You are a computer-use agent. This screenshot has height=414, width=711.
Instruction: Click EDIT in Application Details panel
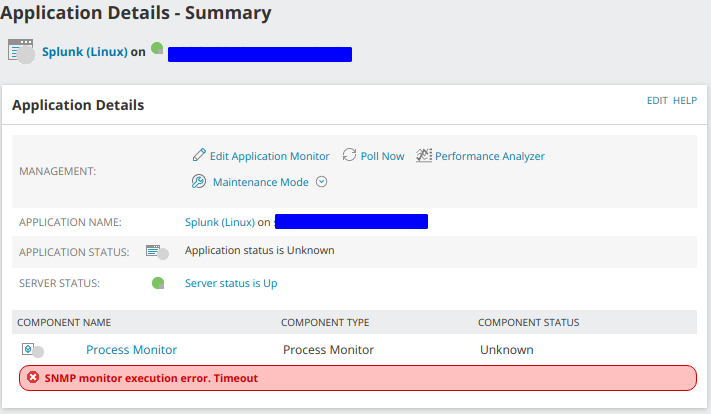point(657,101)
